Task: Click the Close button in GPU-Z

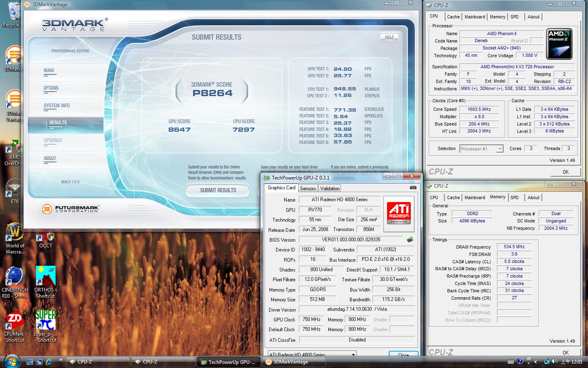Action: coord(403,354)
